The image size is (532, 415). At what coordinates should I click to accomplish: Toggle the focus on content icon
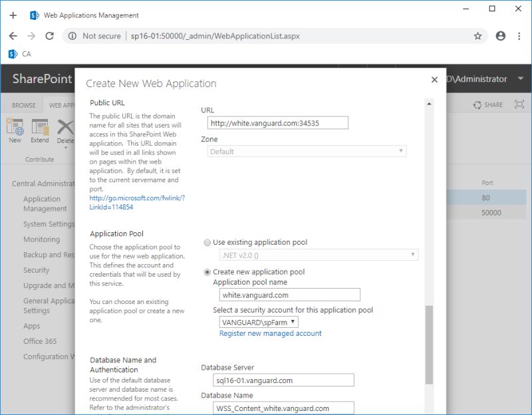point(519,104)
